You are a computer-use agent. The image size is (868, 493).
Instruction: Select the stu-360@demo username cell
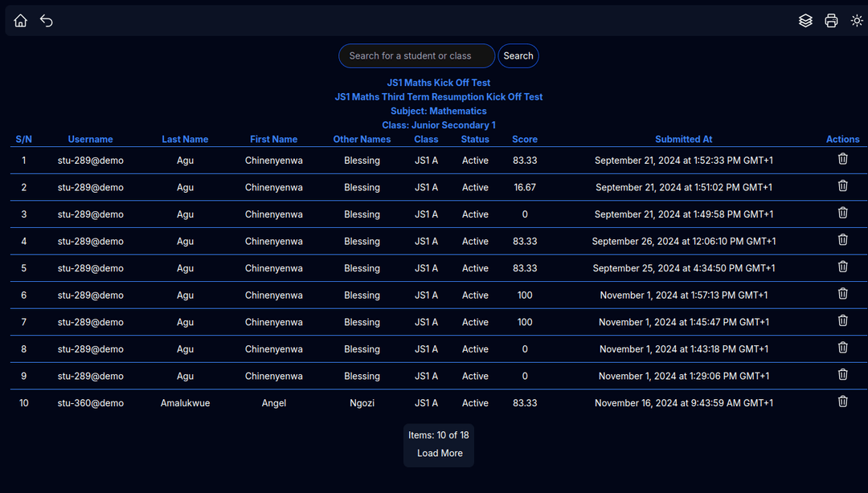click(x=91, y=403)
